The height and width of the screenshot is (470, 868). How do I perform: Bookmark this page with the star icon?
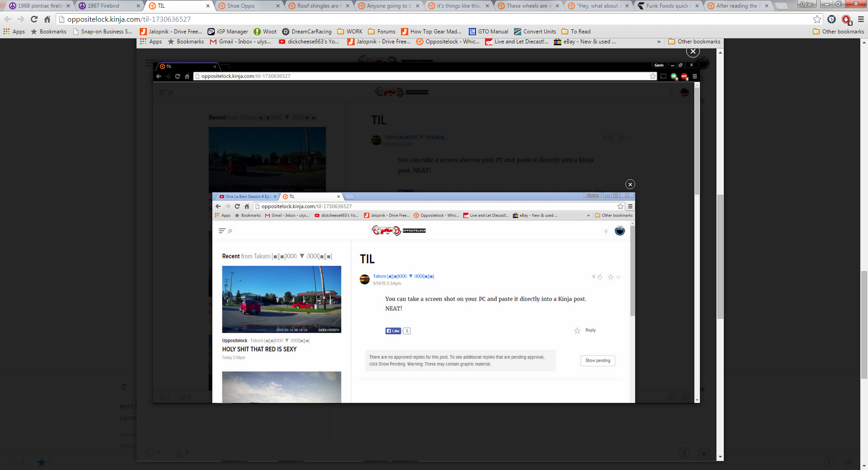(x=817, y=19)
